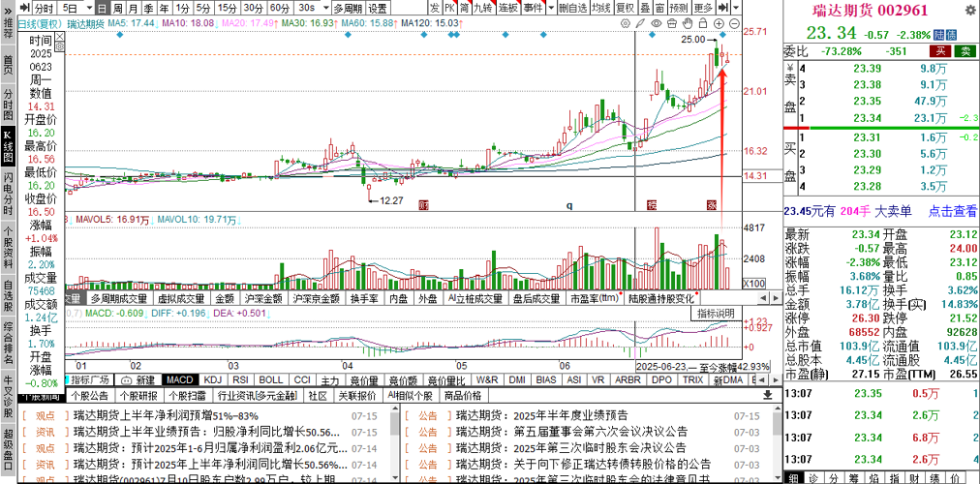Screen dimensions: 980x484
Task: Open 自选股 watchlist in sidebar
Action: pos(8,295)
